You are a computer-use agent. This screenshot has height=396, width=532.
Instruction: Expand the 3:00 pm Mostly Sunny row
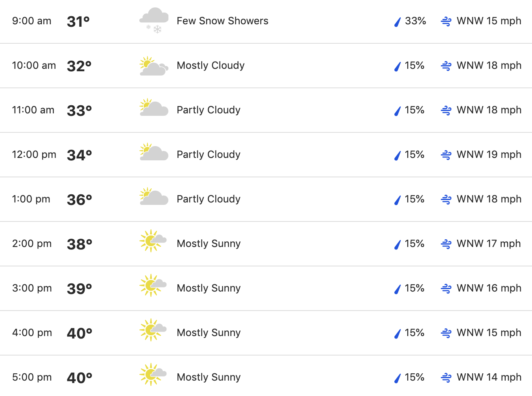(x=266, y=288)
